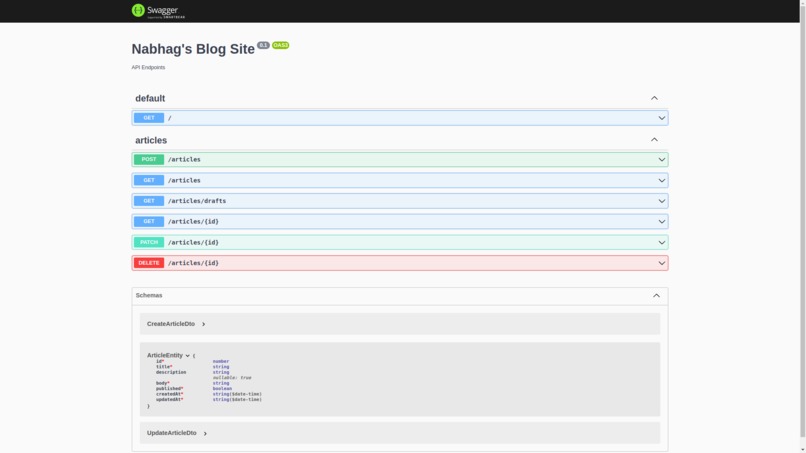This screenshot has width=806, height=453.
Task: Click the POST badge for /articles
Action: tap(149, 159)
